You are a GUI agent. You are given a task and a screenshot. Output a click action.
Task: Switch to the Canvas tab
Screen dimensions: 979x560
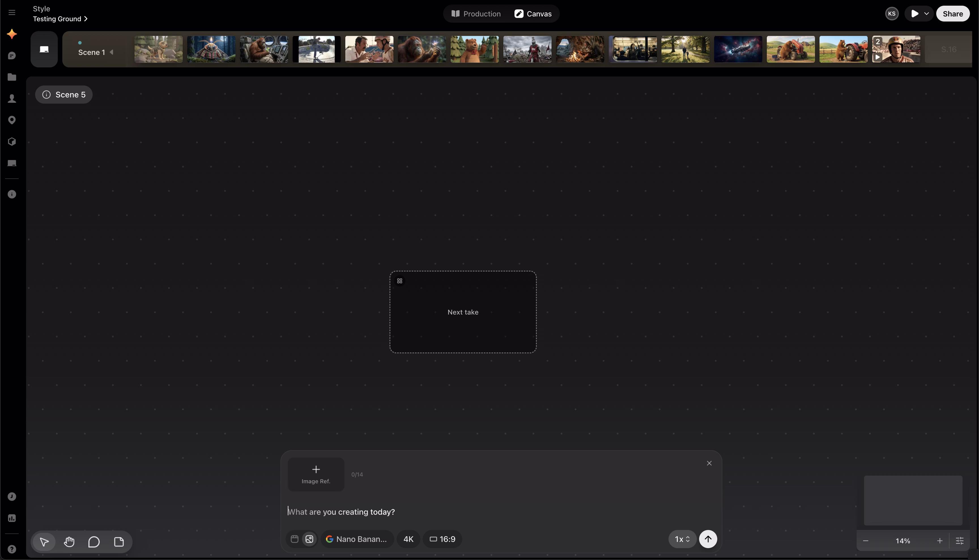[533, 14]
